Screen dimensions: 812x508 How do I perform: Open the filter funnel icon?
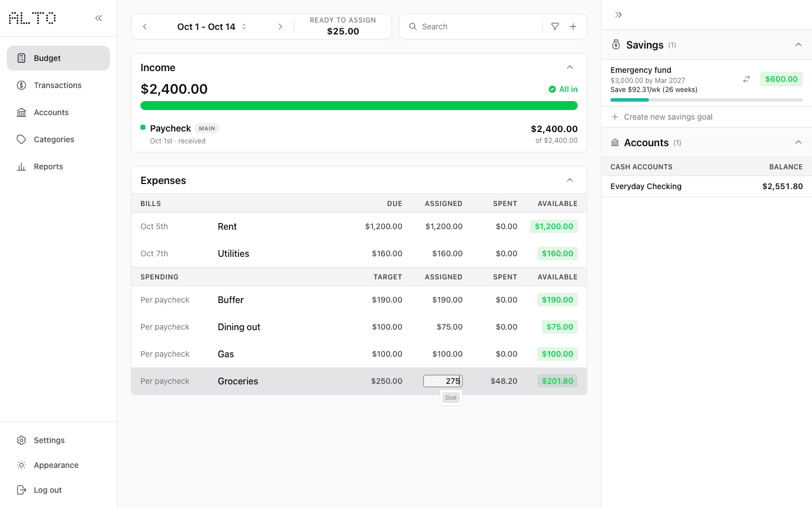pyautogui.click(x=555, y=27)
